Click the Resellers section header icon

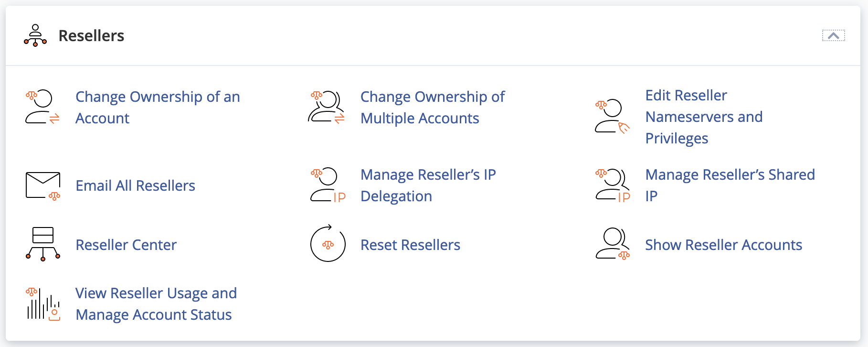click(35, 35)
